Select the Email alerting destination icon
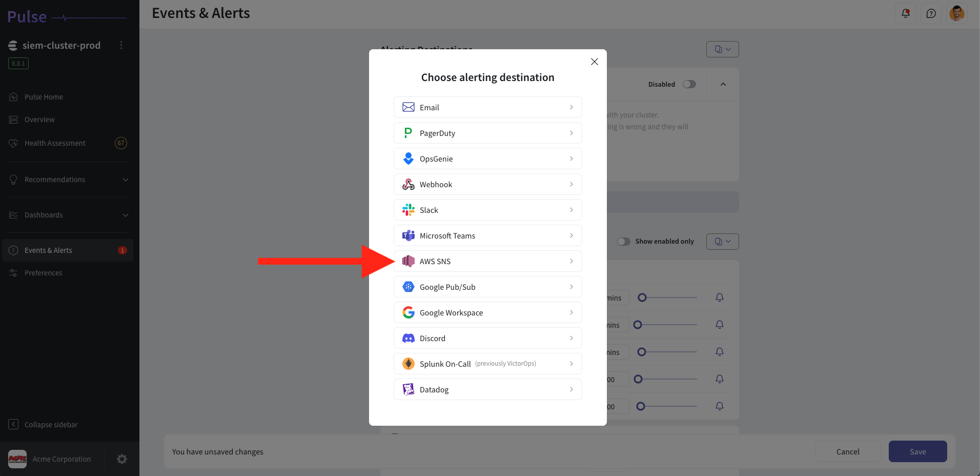Screen dimensions: 980x476 pos(408,107)
